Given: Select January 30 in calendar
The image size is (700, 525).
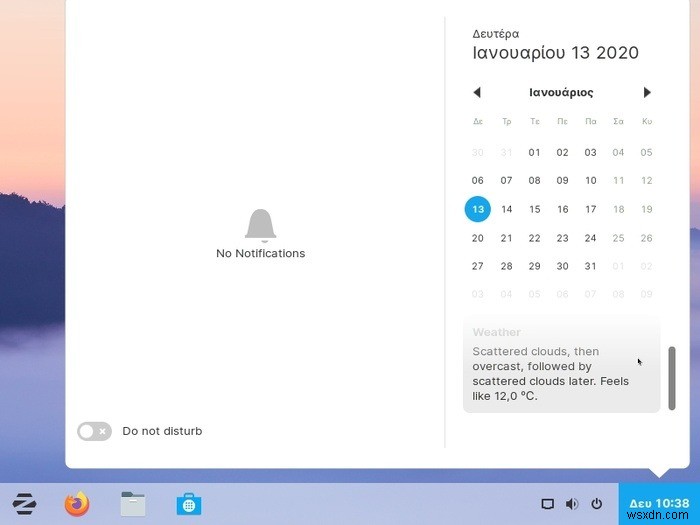Looking at the screenshot, I should [562, 266].
